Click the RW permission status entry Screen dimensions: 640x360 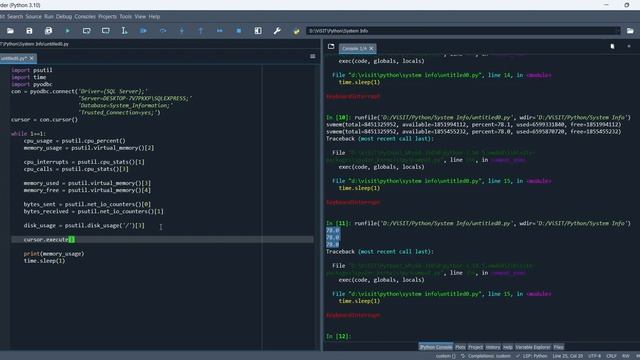point(626,356)
